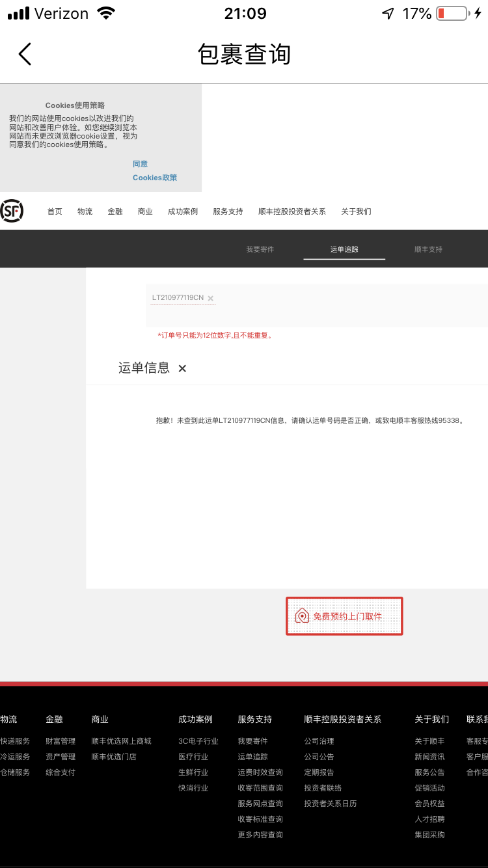Open footer link 人才招聘
The height and width of the screenshot is (868, 488).
point(429,819)
